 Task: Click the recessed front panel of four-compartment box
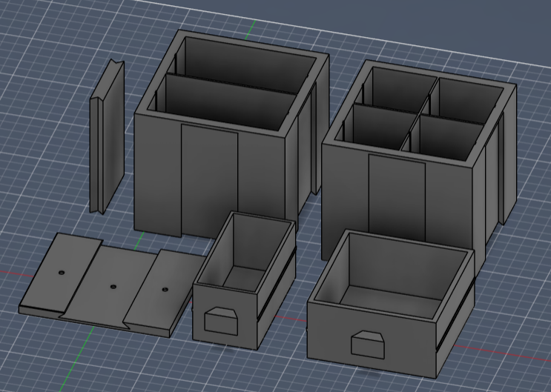tap(397, 199)
